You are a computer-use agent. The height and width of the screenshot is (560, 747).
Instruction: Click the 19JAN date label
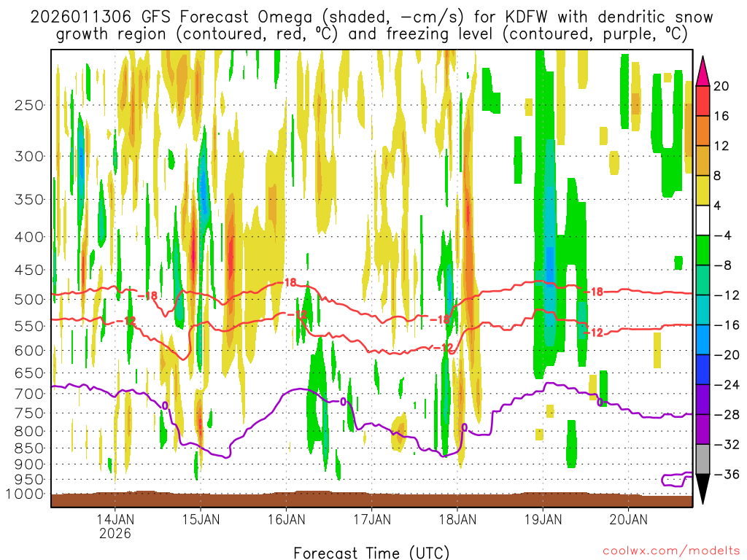[543, 519]
